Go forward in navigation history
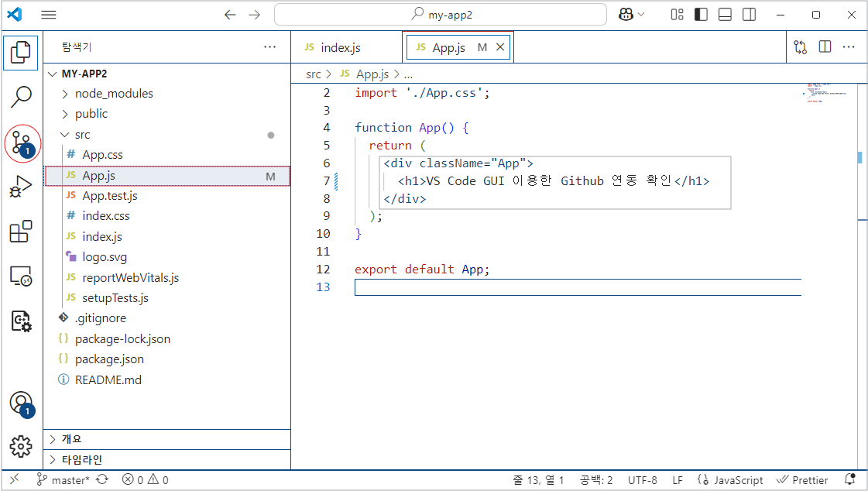 point(255,15)
